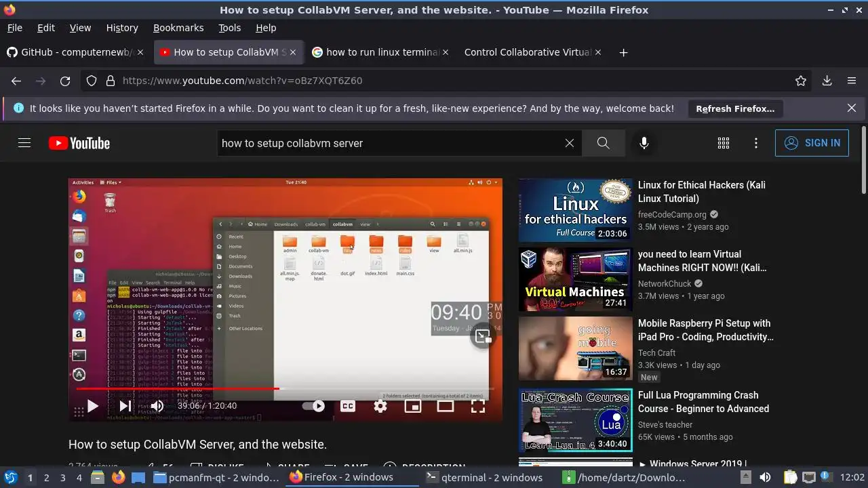This screenshot has height=488, width=868.
Task: Start voice search with microphone
Action: click(644, 143)
